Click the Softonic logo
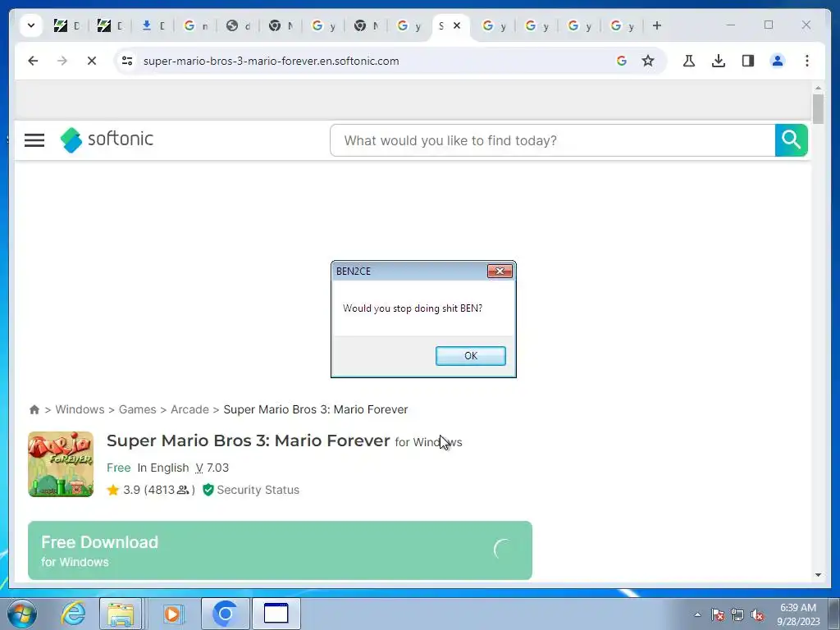Image resolution: width=840 pixels, height=630 pixels. click(x=107, y=139)
